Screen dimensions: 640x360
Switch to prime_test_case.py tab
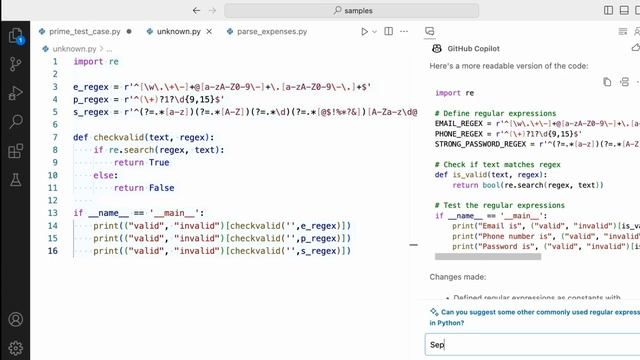tap(84, 31)
